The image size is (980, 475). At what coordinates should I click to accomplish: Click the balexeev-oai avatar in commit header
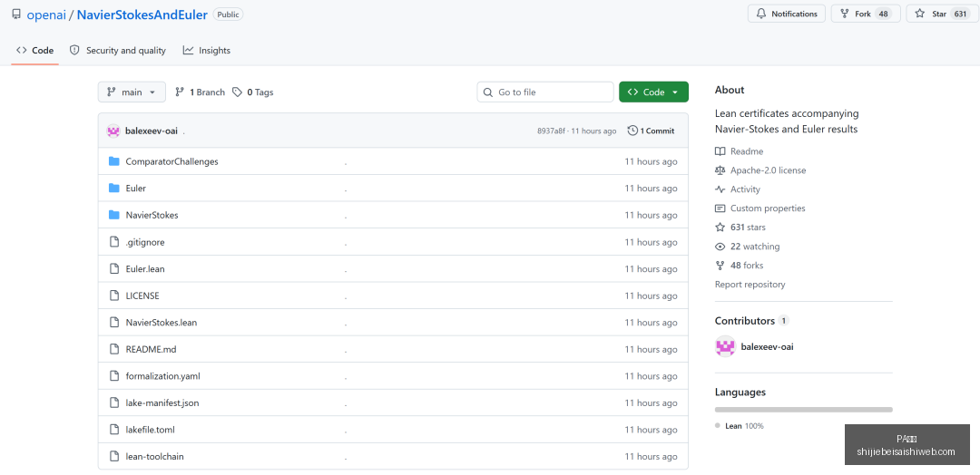point(113,131)
